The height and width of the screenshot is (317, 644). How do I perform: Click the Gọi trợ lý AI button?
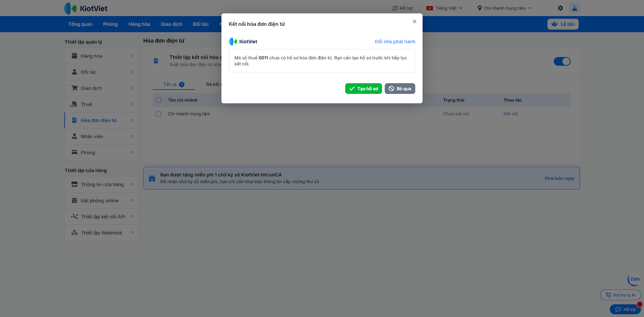pyautogui.click(x=620, y=295)
